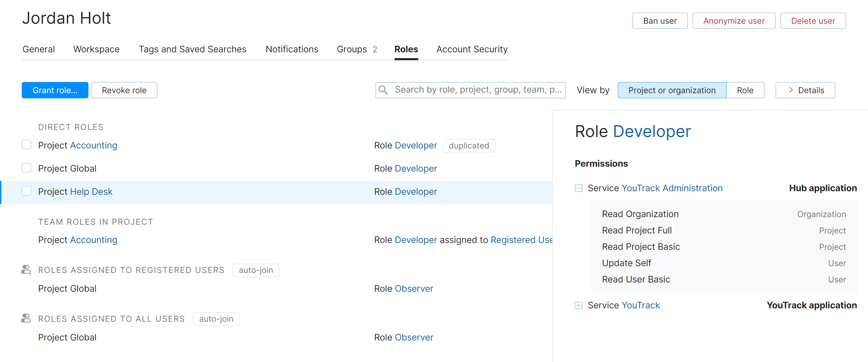Collapse the YouTrack Administration service permissions
The image size is (868, 362).
click(578, 188)
